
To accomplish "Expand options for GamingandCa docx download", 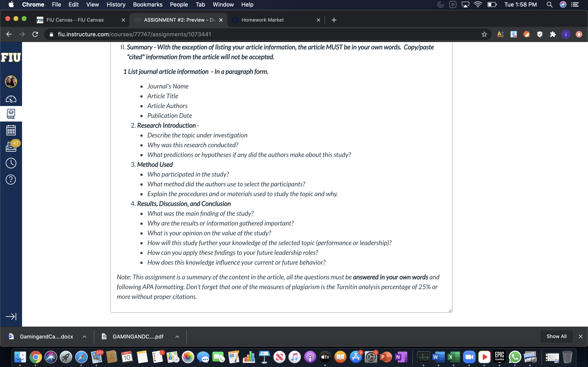I will 85,337.
